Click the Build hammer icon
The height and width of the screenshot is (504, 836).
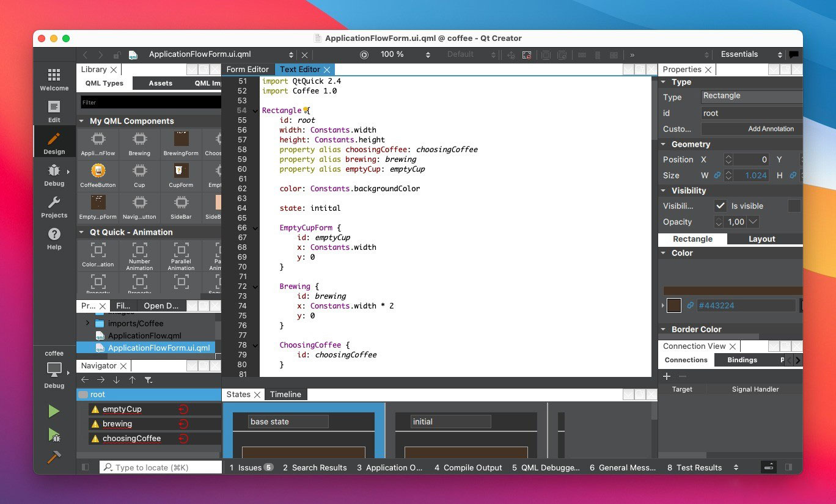(54, 457)
